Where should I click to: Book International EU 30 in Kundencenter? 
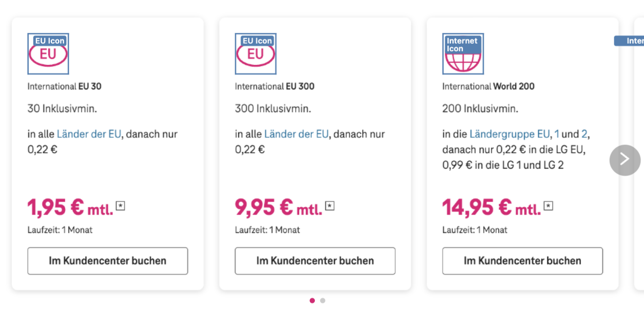click(108, 261)
